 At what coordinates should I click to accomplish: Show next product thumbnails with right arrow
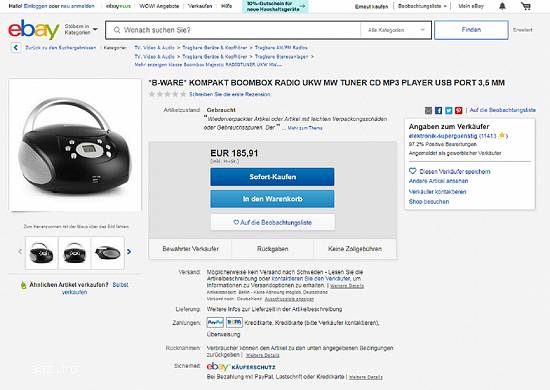coord(129,251)
